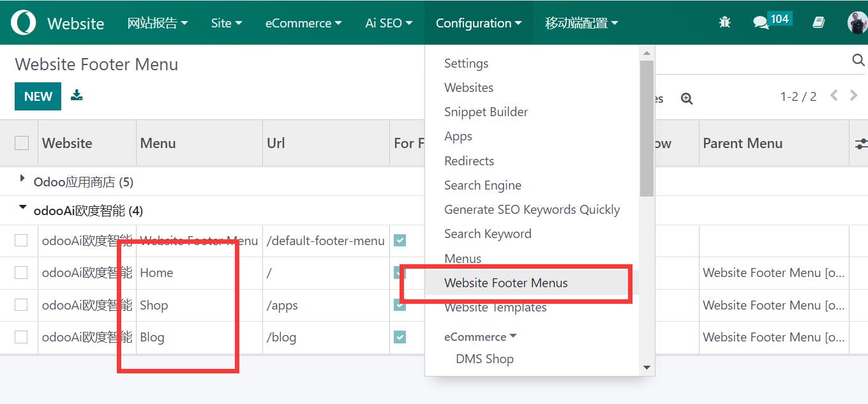Screen dimensions: 868x404
Task: Check the /default-footer-menu row checkbox
Action: pyautogui.click(x=21, y=241)
